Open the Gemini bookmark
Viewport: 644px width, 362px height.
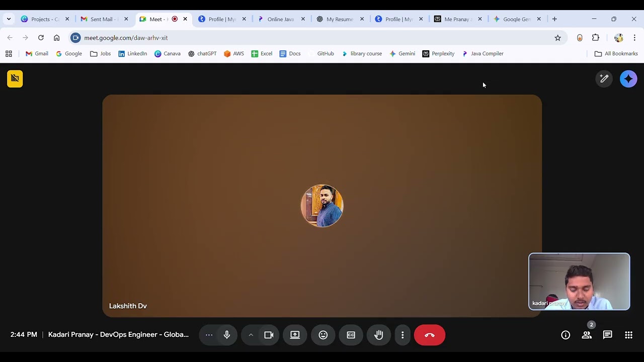pyautogui.click(x=402, y=54)
